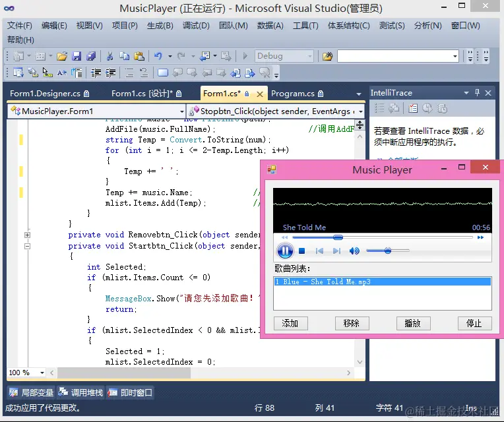Pause playback in Music Player

[x=285, y=251]
